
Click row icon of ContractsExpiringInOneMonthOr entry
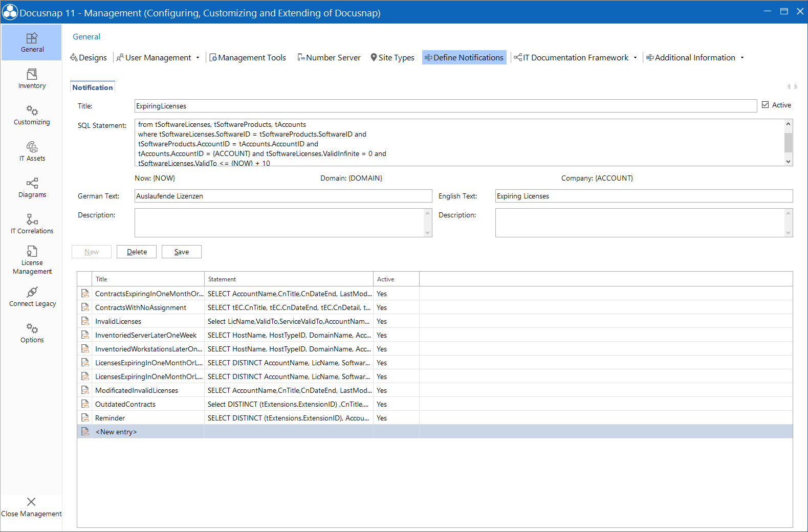(85, 294)
